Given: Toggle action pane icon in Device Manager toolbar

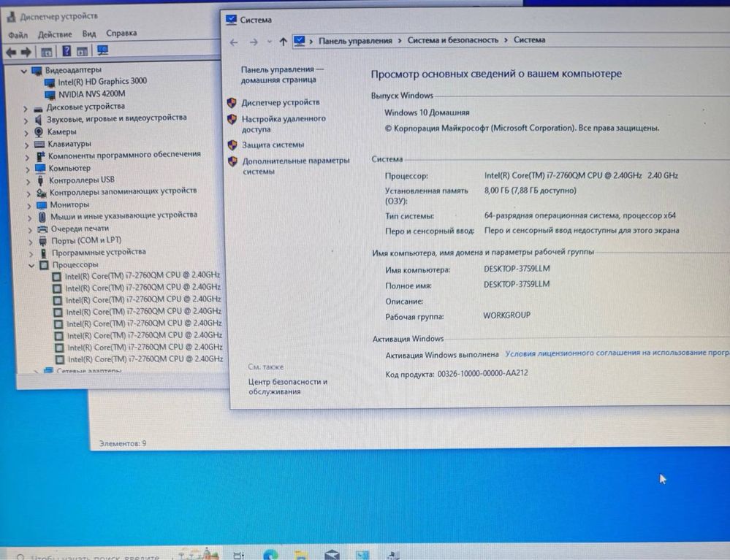Looking at the screenshot, I should pos(83,51).
